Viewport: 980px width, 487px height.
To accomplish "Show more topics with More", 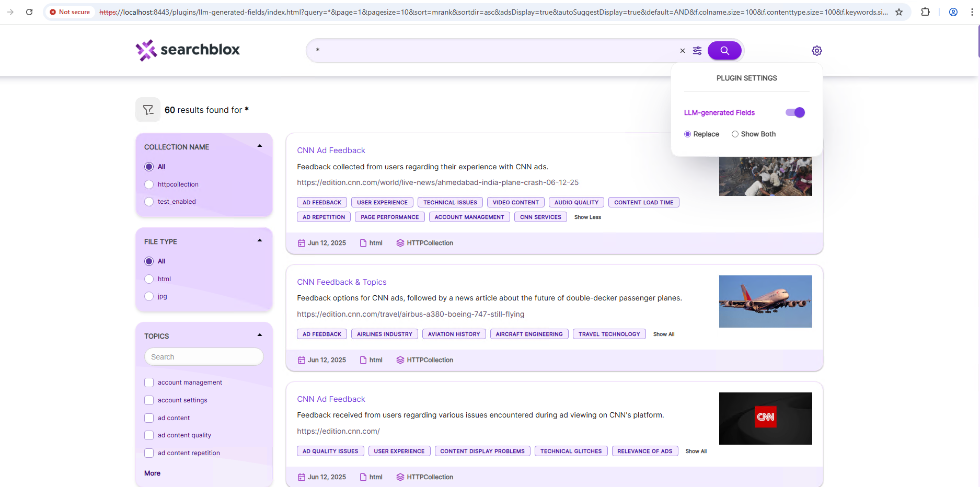I will click(152, 473).
